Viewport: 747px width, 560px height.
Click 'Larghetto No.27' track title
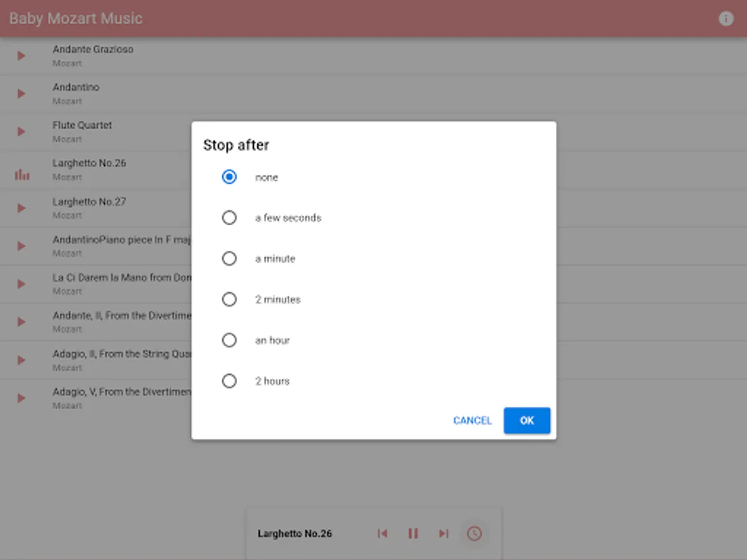pos(89,202)
